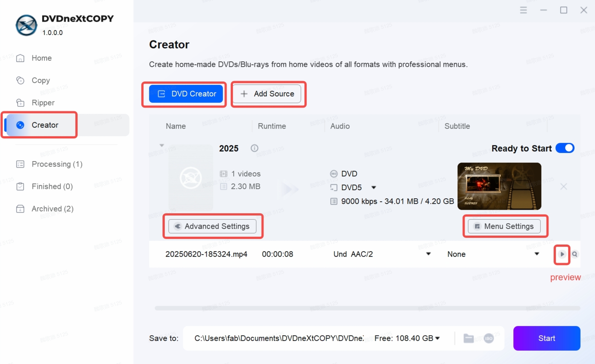This screenshot has width=595, height=364.
Task: Click the Name column header
Action: pos(176,126)
